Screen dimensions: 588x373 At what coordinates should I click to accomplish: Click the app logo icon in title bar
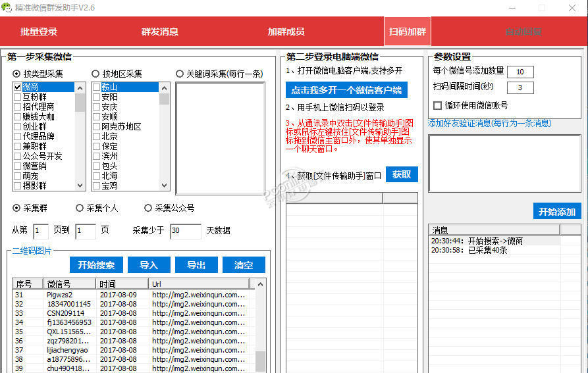pos(7,7)
